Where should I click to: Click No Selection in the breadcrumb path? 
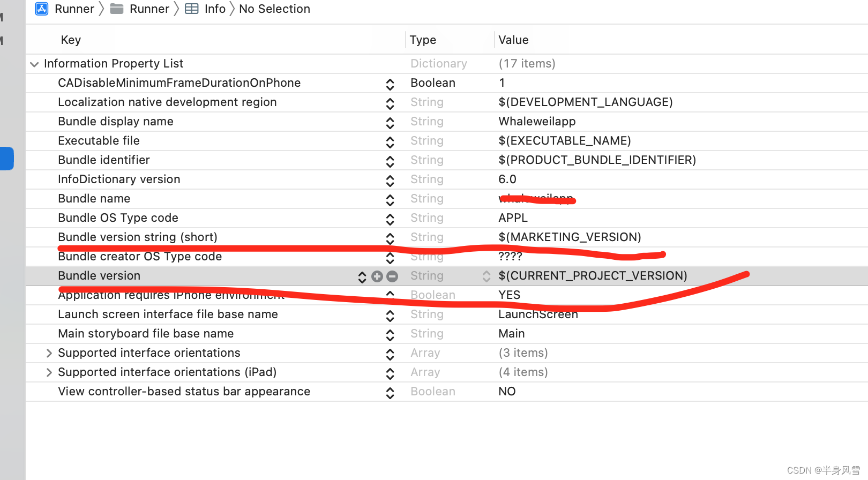[x=274, y=9]
